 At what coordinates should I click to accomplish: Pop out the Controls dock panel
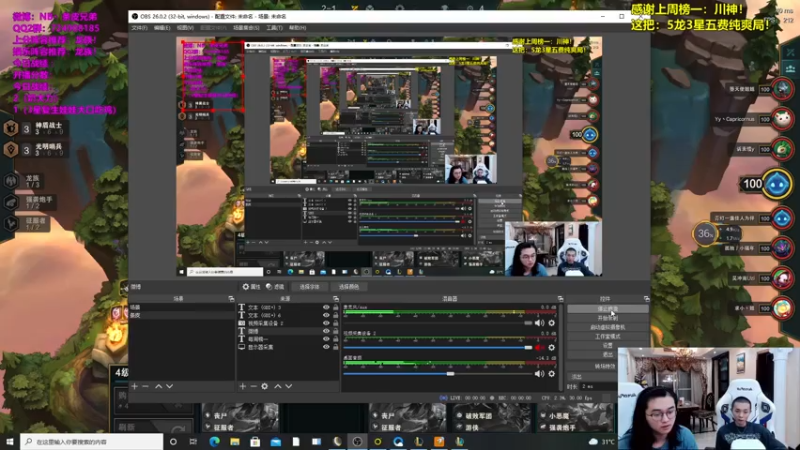tap(646, 298)
